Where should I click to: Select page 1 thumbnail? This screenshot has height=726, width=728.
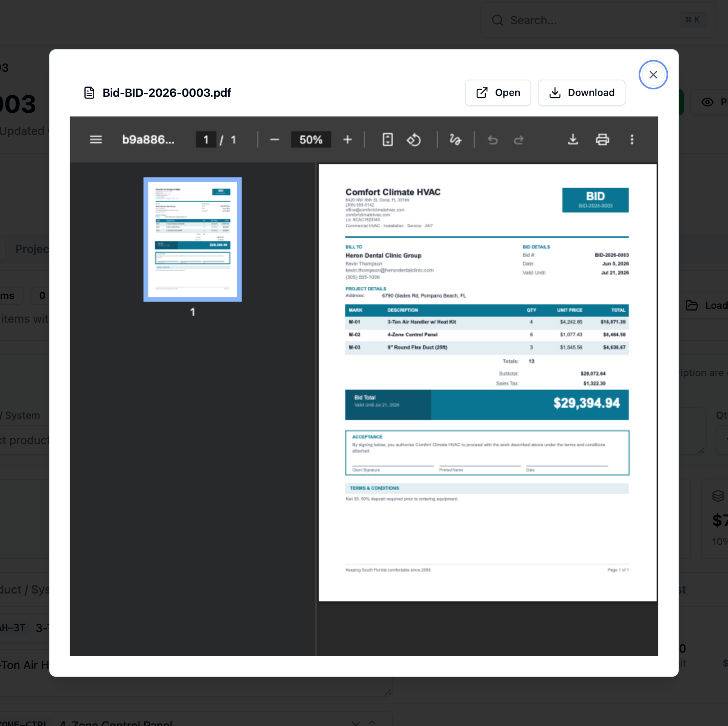click(192, 240)
